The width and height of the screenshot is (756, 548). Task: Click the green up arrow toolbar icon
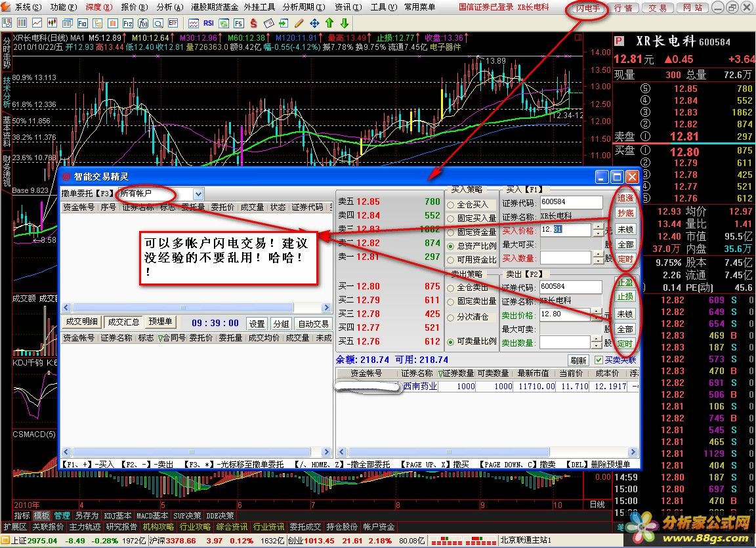click(329, 23)
